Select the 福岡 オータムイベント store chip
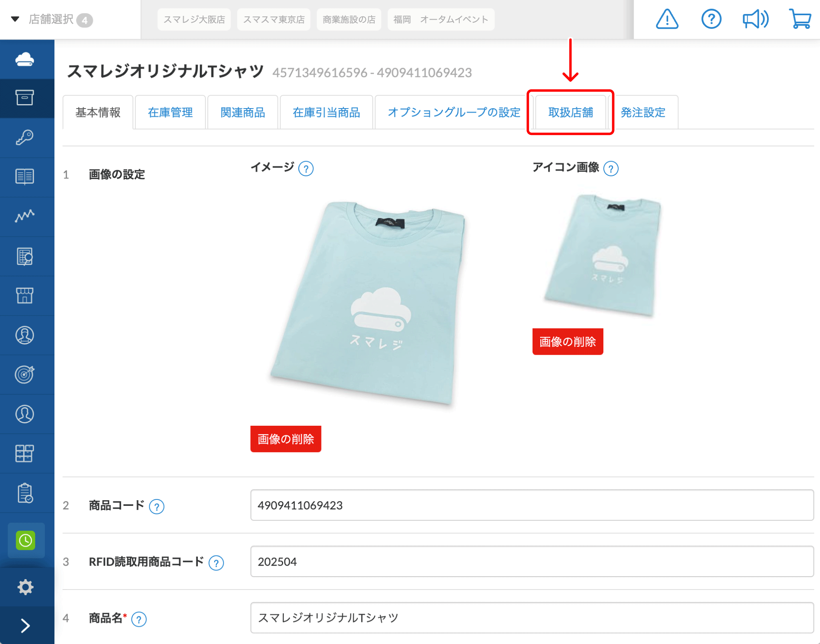The width and height of the screenshot is (820, 644). pyautogui.click(x=441, y=19)
